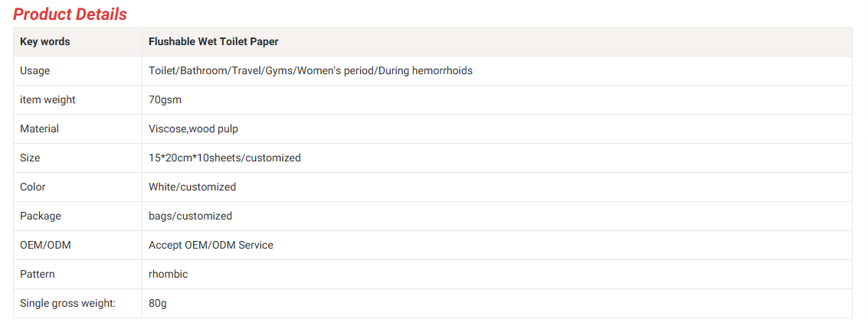Select the Key words header cell
The width and height of the screenshot is (868, 332).
click(44, 42)
